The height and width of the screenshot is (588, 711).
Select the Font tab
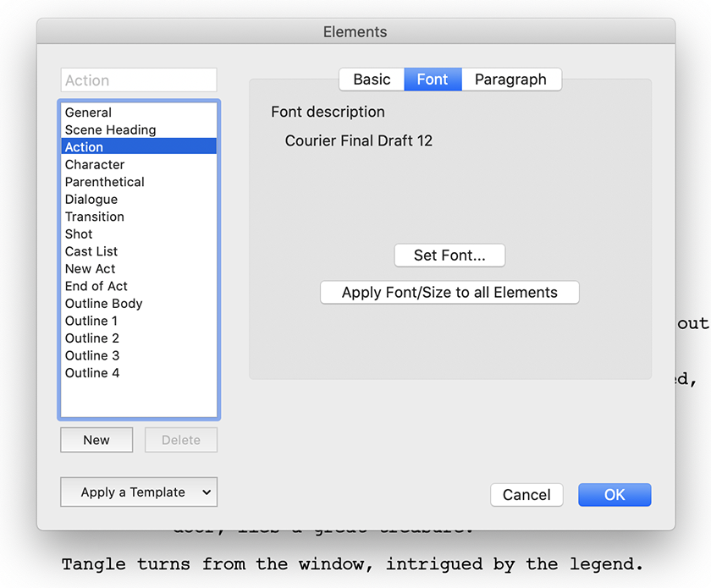[x=433, y=80]
